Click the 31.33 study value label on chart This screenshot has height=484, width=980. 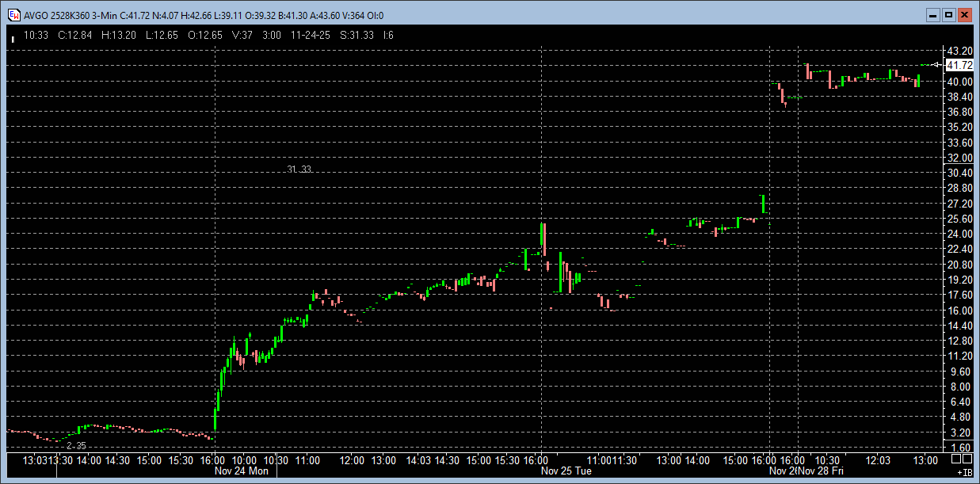299,170
